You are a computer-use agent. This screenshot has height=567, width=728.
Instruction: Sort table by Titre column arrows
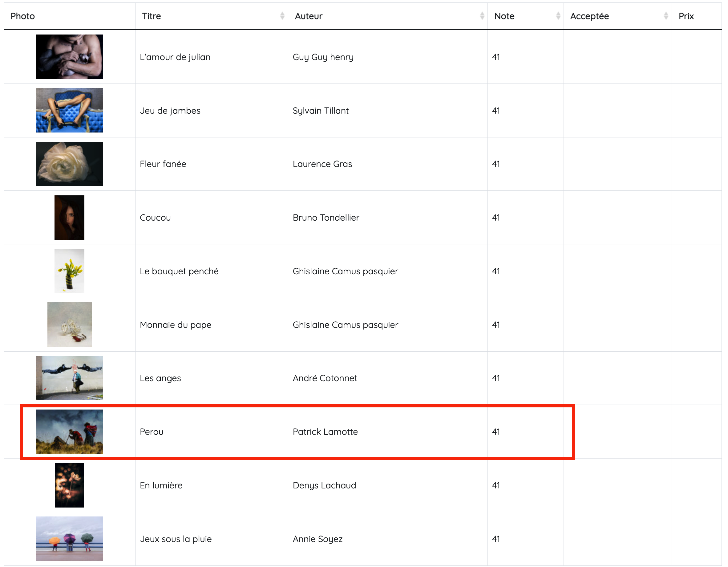tap(282, 16)
